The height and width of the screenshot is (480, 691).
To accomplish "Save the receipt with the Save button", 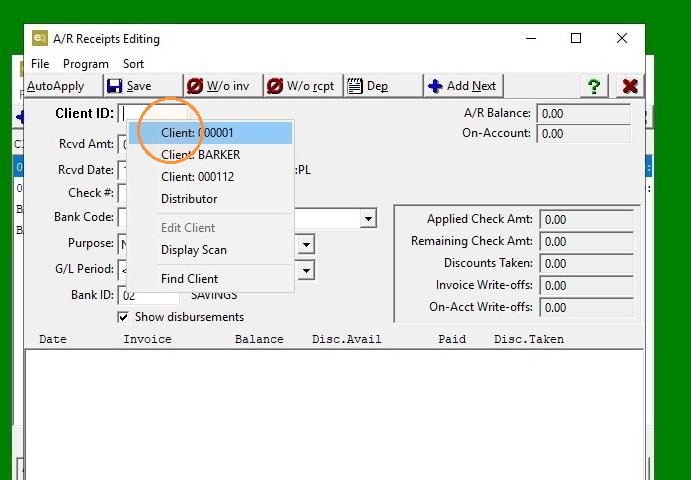I will click(143, 86).
